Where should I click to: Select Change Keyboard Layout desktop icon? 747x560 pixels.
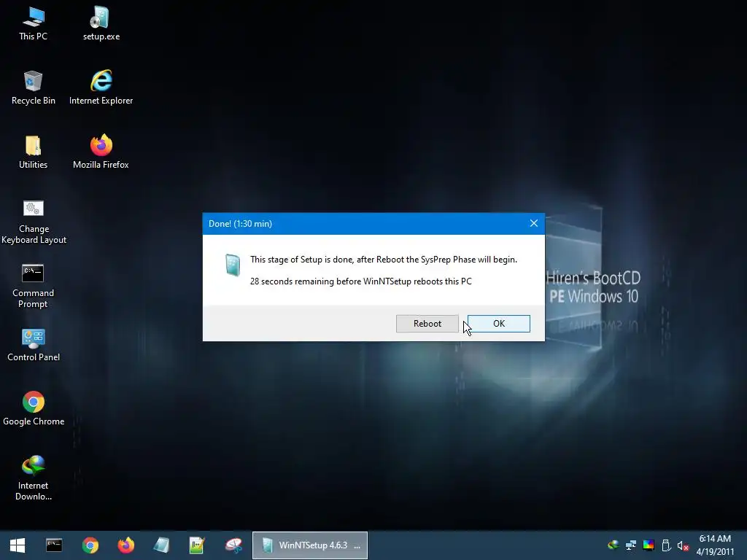(34, 222)
